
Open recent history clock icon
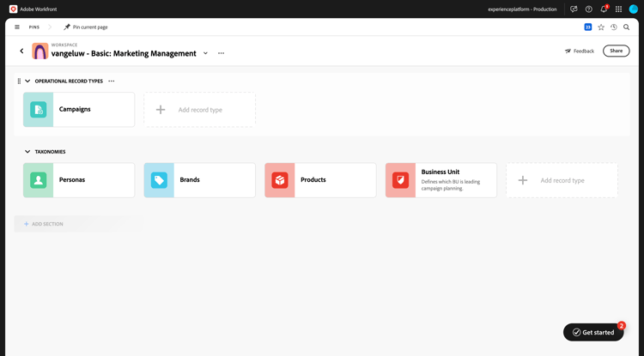click(614, 27)
